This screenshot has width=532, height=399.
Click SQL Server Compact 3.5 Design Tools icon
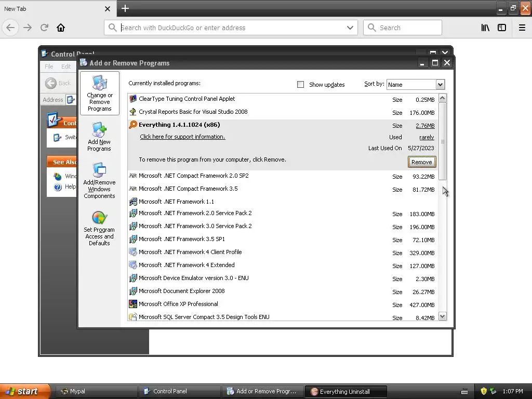click(x=133, y=317)
